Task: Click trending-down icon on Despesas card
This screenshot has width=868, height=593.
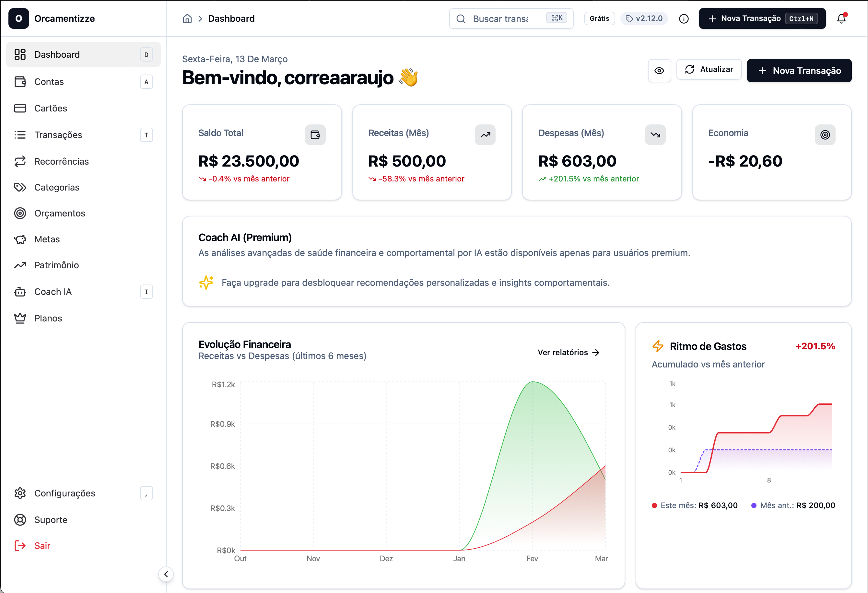Action: coord(655,135)
